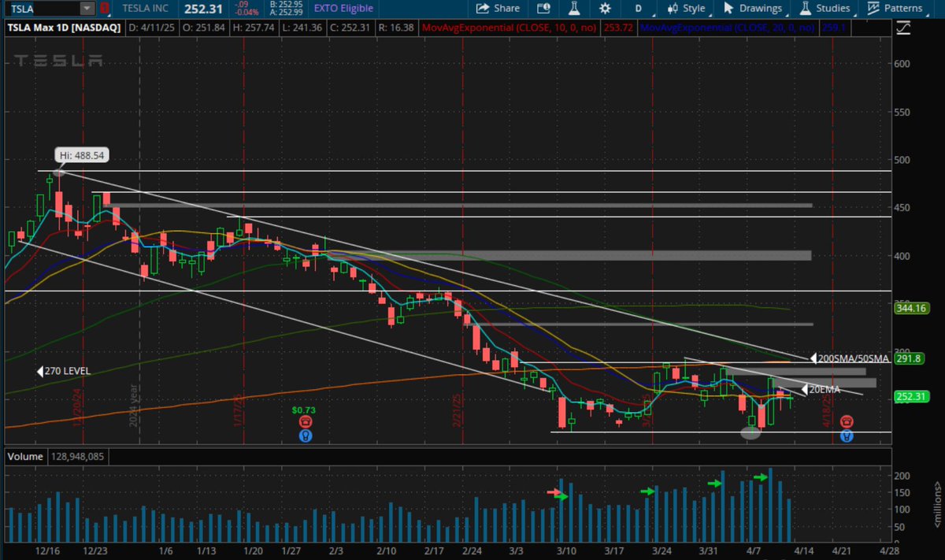Screen dimensions: 945x560
Task: Click the red alert icon beside the symbol box
Action: click(104, 9)
